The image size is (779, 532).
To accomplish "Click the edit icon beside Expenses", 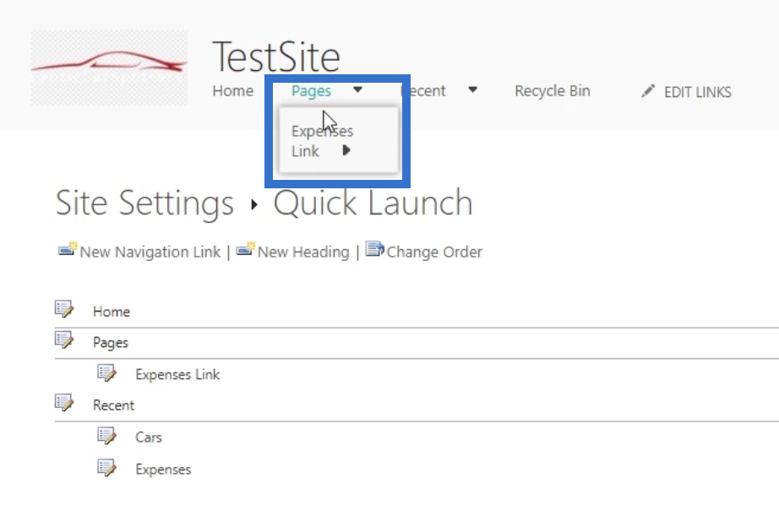I will point(106,468).
